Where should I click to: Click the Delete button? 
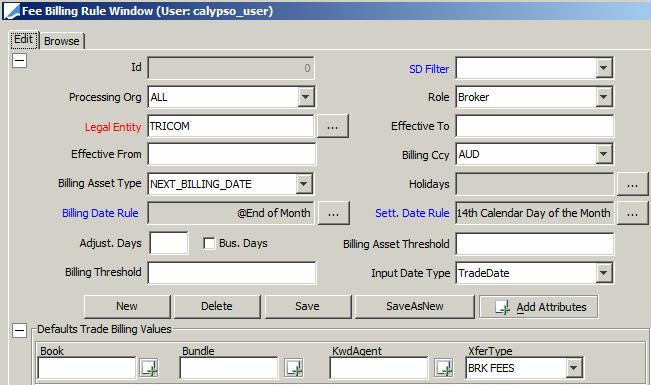(x=217, y=307)
